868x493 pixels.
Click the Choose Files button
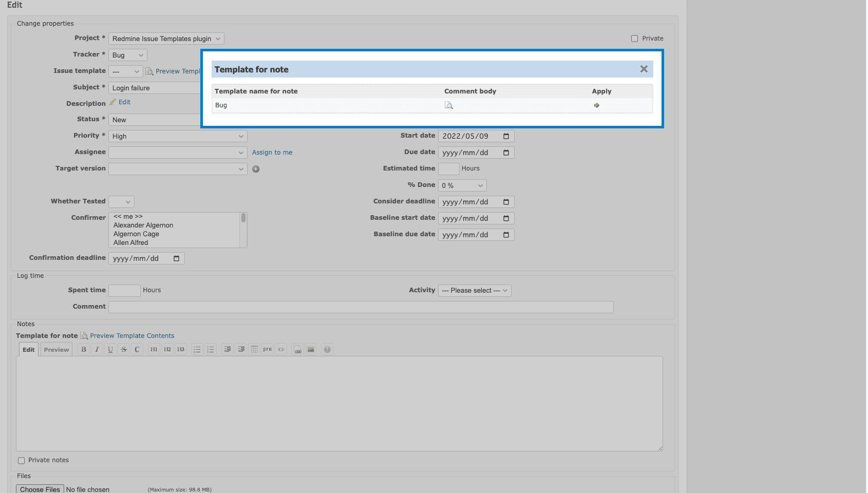(40, 489)
